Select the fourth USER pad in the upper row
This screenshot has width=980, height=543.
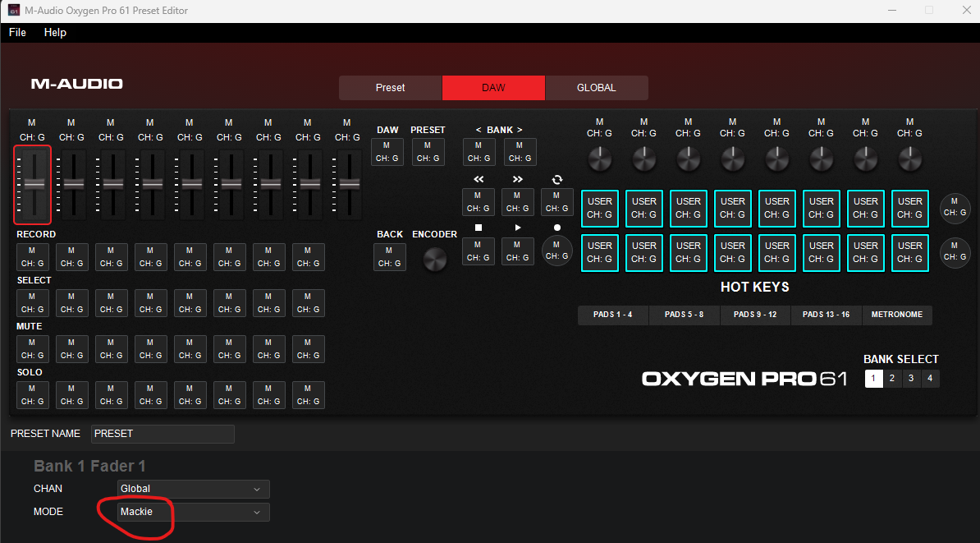(733, 209)
